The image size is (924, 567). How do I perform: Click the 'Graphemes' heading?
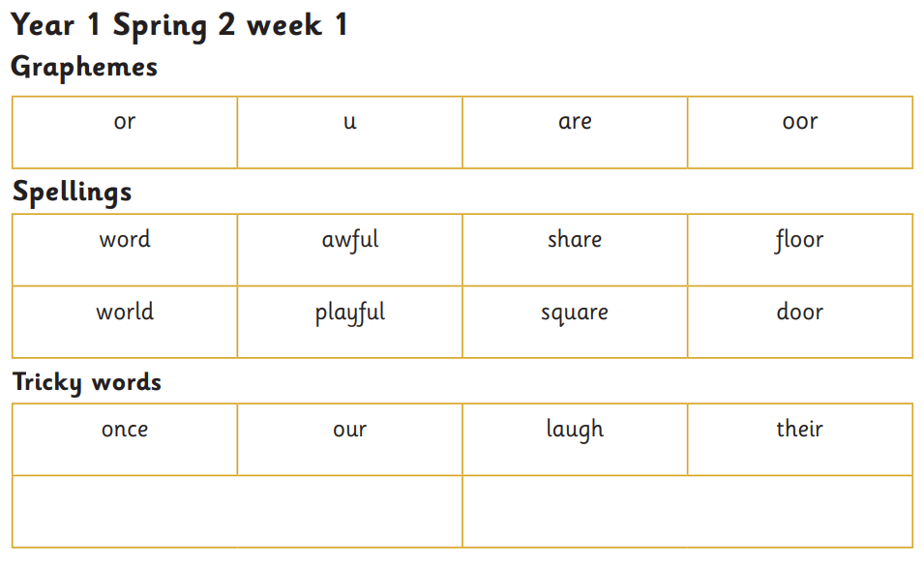click(84, 68)
